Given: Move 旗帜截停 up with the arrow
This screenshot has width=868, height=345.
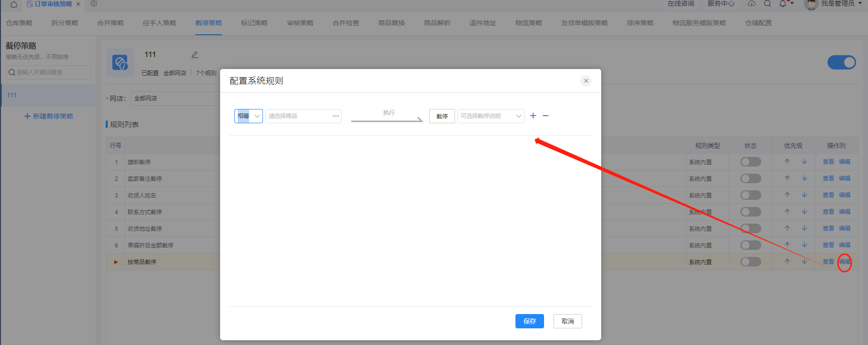Looking at the screenshot, I should pyautogui.click(x=787, y=162).
